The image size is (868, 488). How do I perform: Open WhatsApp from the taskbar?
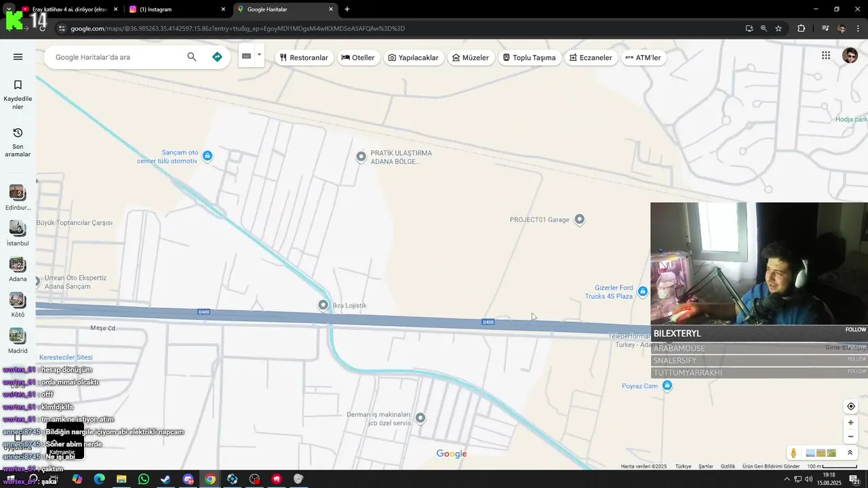(x=143, y=479)
